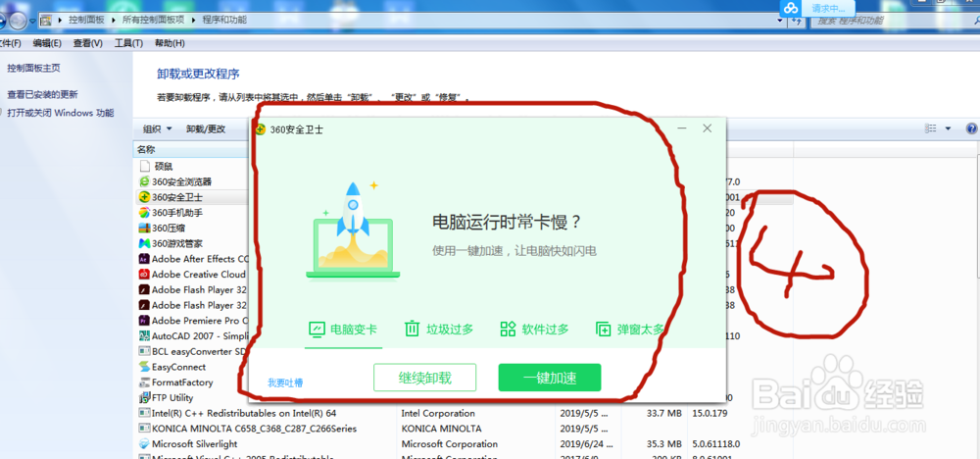
Task: Click the Intel C++ Redistributables icon
Action: pos(144,413)
